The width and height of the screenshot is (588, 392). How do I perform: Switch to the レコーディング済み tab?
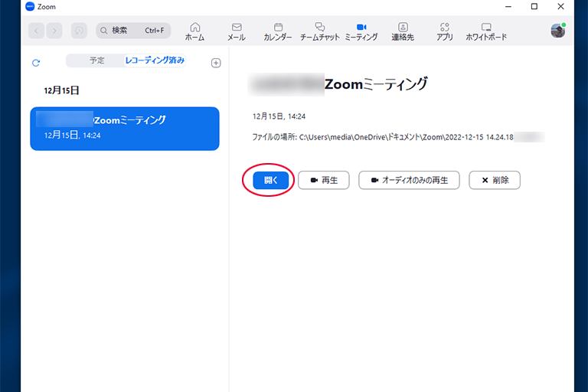tap(155, 60)
